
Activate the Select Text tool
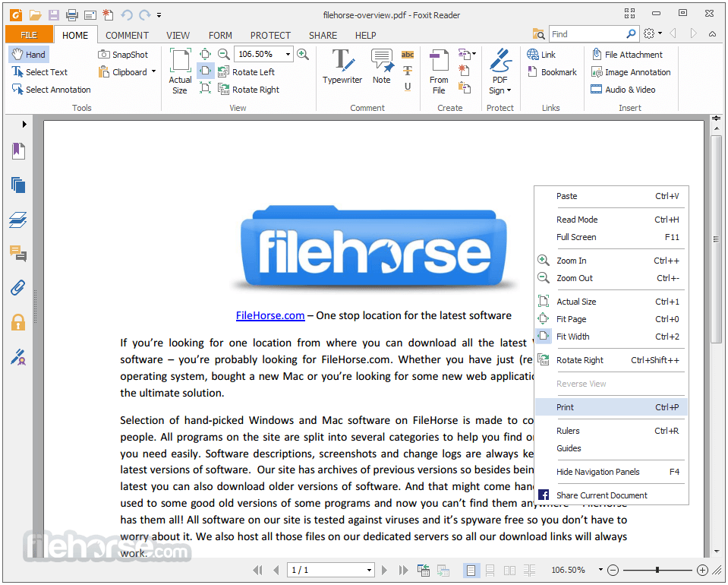click(40, 72)
